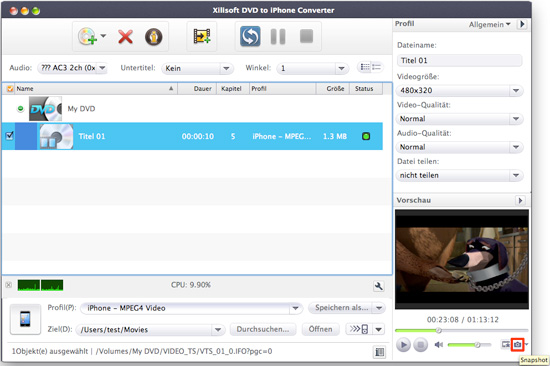The width and height of the screenshot is (550, 366).
Task: Edit the Dateiname field Titel 01
Action: tap(460, 60)
